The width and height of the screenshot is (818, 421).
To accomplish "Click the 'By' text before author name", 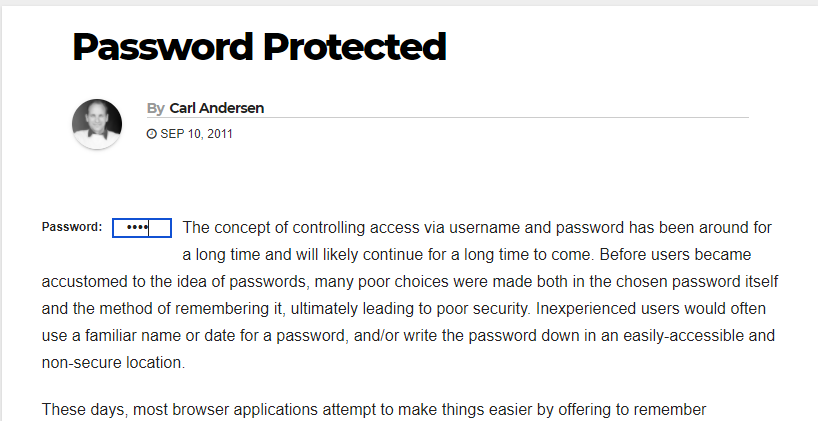I will (156, 108).
